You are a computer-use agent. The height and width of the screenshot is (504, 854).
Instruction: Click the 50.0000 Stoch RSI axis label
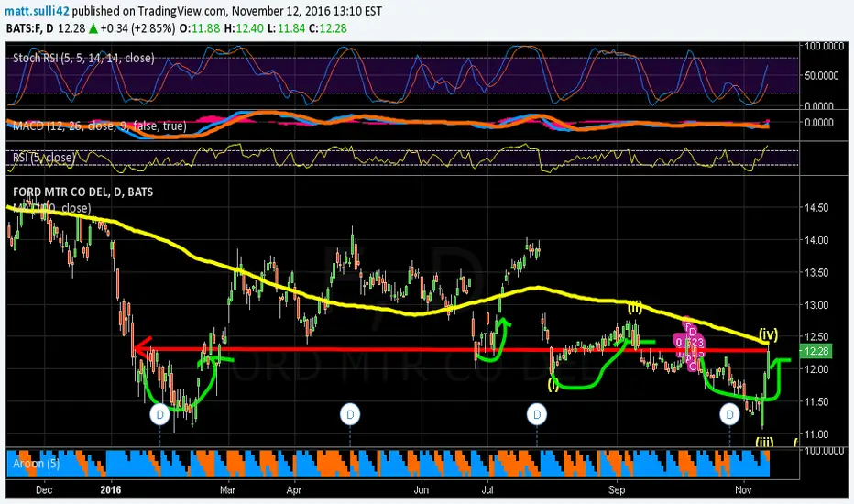pos(822,76)
